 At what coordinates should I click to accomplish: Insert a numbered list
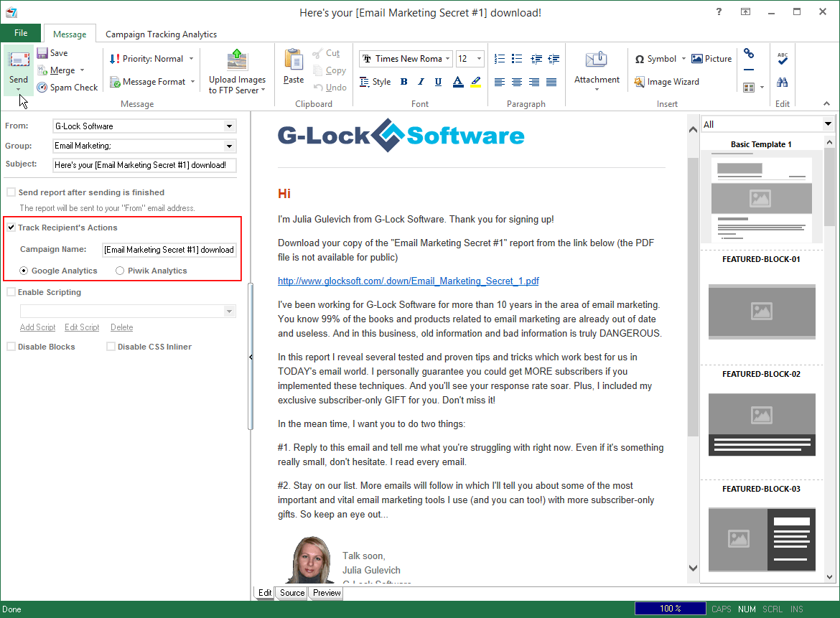(x=499, y=59)
